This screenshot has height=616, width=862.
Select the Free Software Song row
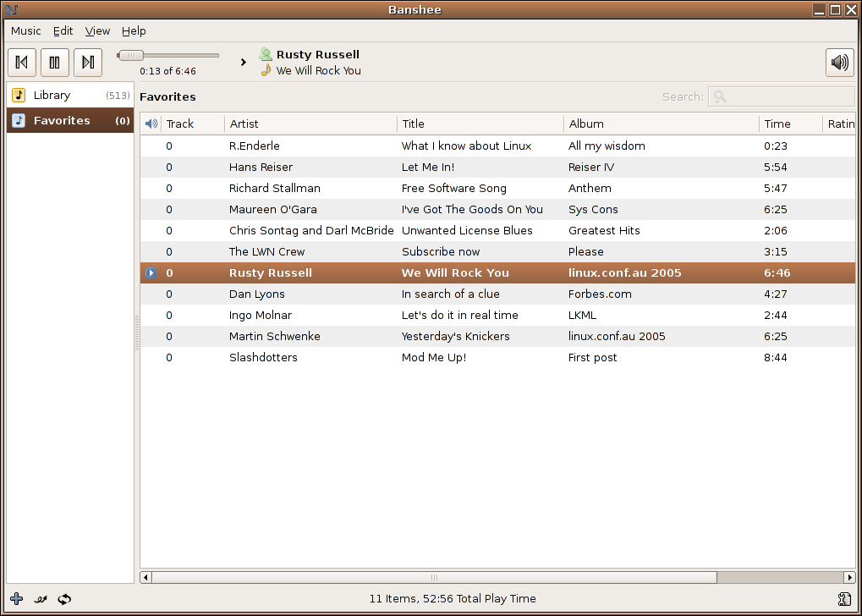point(453,189)
